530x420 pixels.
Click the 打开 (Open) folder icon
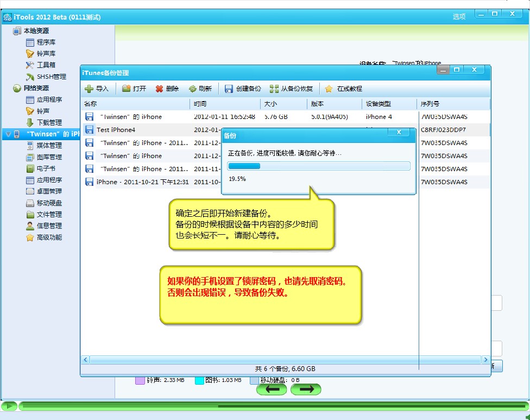(127, 89)
